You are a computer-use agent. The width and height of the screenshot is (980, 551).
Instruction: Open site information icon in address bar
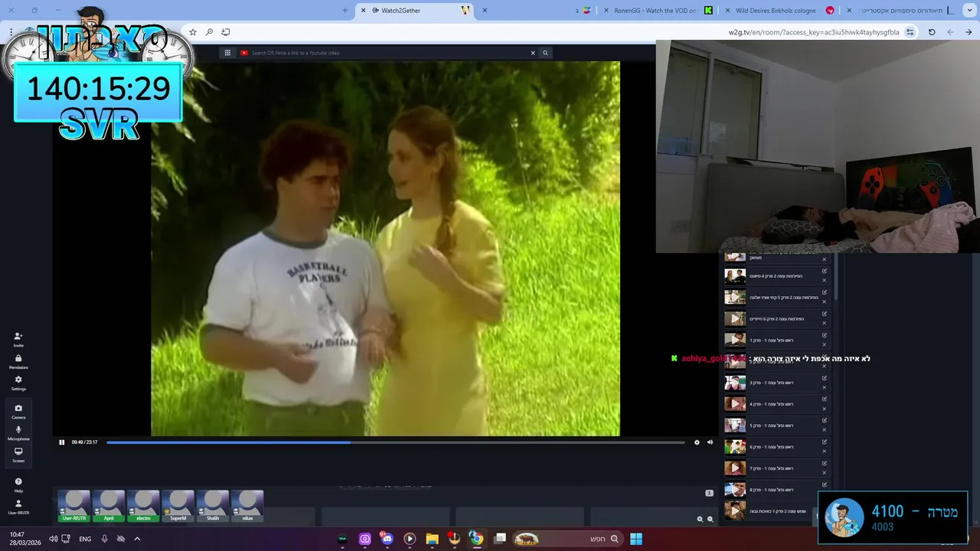point(910,32)
